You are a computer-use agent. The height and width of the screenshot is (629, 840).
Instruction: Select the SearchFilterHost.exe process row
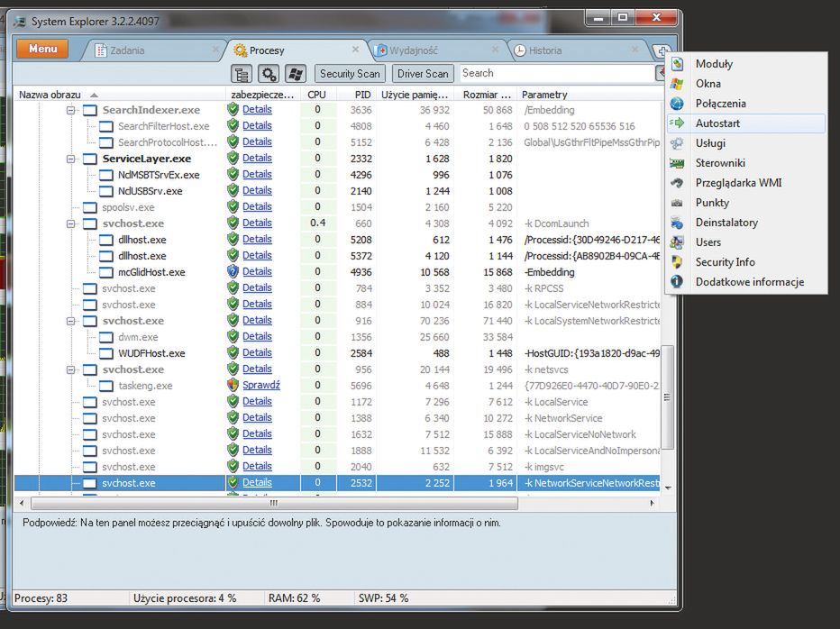(x=337, y=126)
